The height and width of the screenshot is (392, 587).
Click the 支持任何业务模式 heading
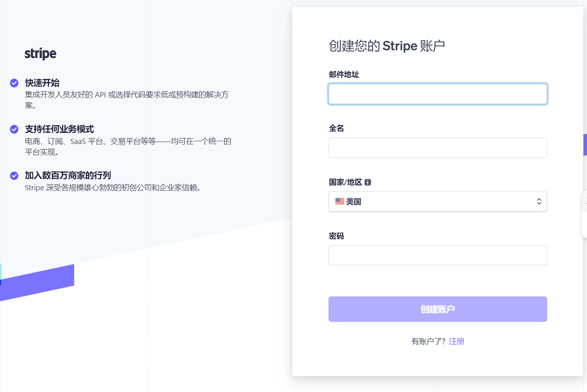click(59, 129)
